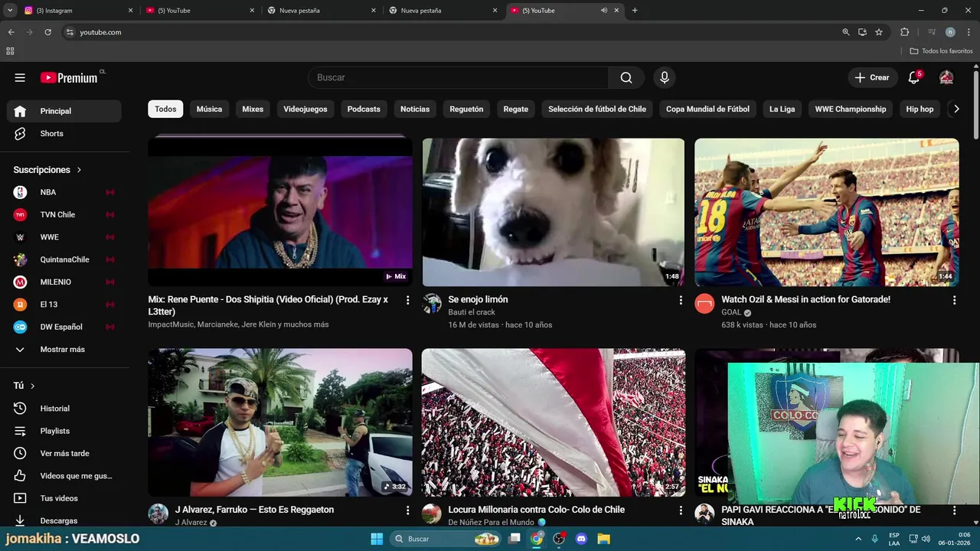Viewport: 980px width, 551px height.
Task: Open options for Rene Puente mix
Action: click(407, 300)
